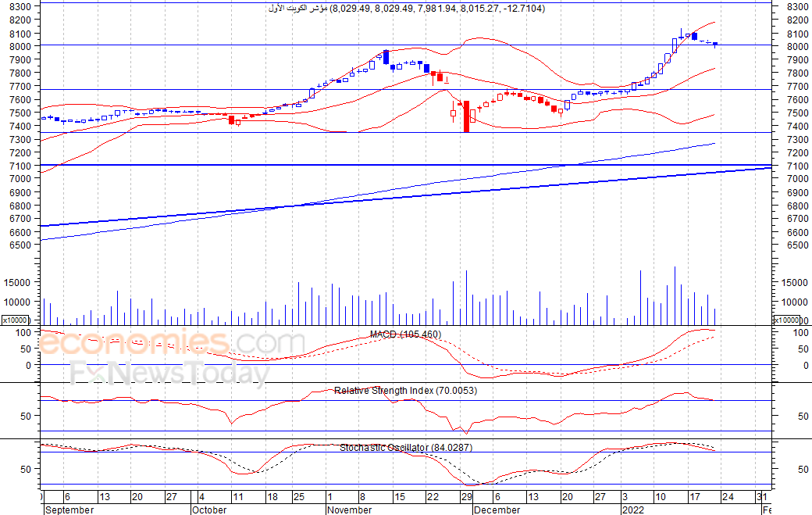Select the September month label on timeline
Screen dimensions: 812x515
pos(69,510)
